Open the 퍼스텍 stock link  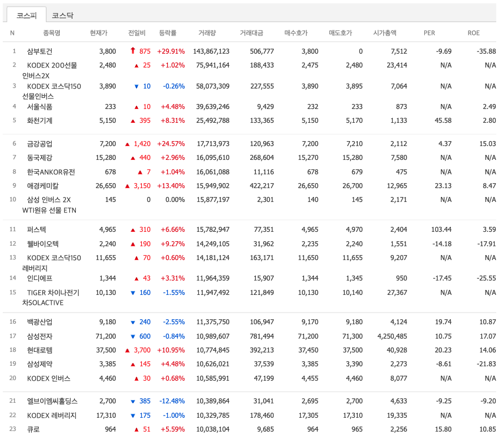[x=37, y=230]
